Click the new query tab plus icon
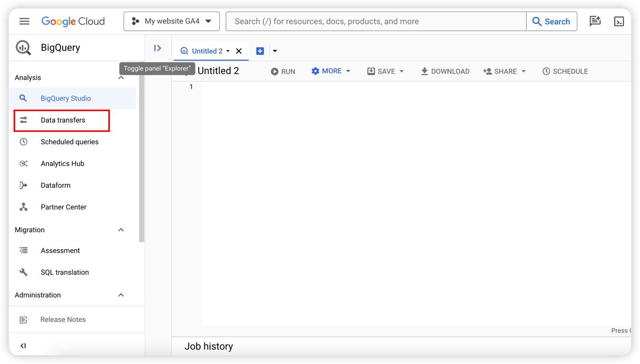This screenshot has height=364, width=640. point(260,51)
